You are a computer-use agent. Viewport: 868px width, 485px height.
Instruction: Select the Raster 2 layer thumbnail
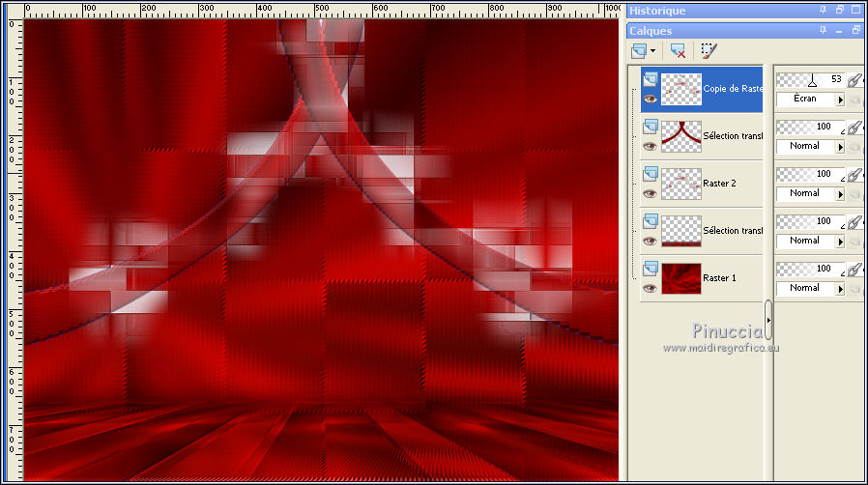coord(681,184)
